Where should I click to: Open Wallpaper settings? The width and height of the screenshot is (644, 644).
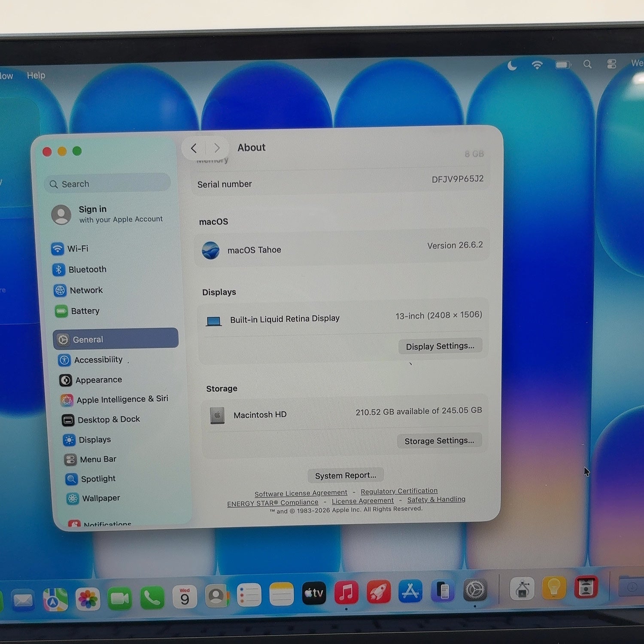click(94, 498)
